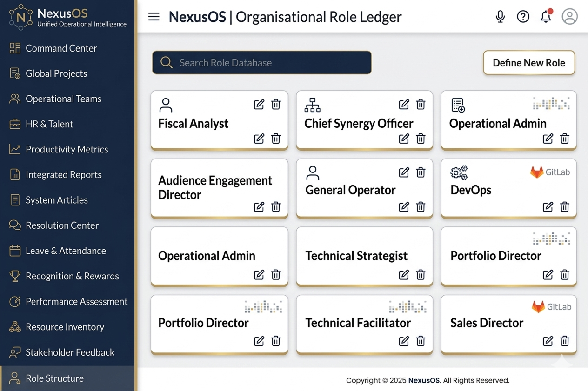588x391 pixels.
Task: Open the notifications bell
Action: [546, 17]
